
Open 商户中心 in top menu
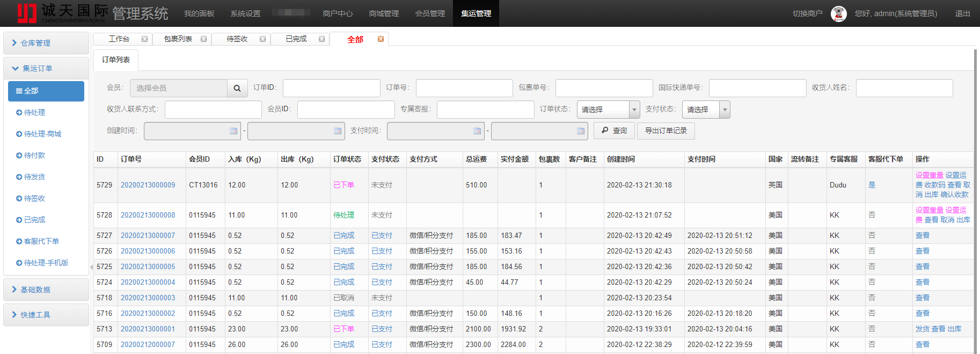(x=338, y=13)
